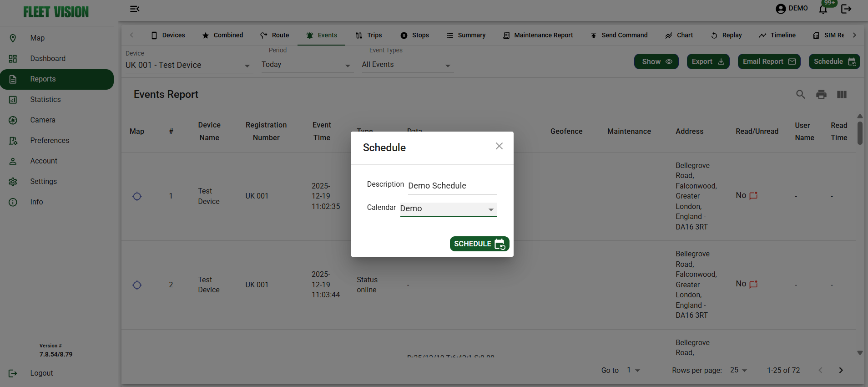
Task: Select Reports in the sidebar
Action: 57,79
